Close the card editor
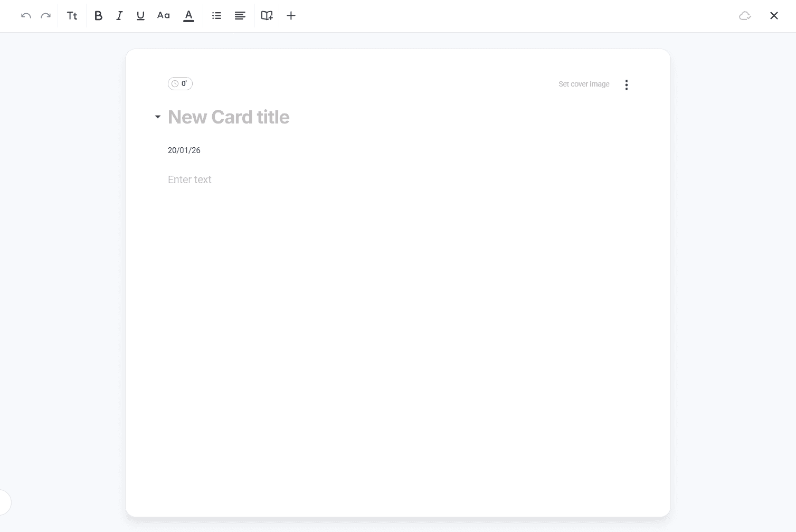 pos(774,16)
